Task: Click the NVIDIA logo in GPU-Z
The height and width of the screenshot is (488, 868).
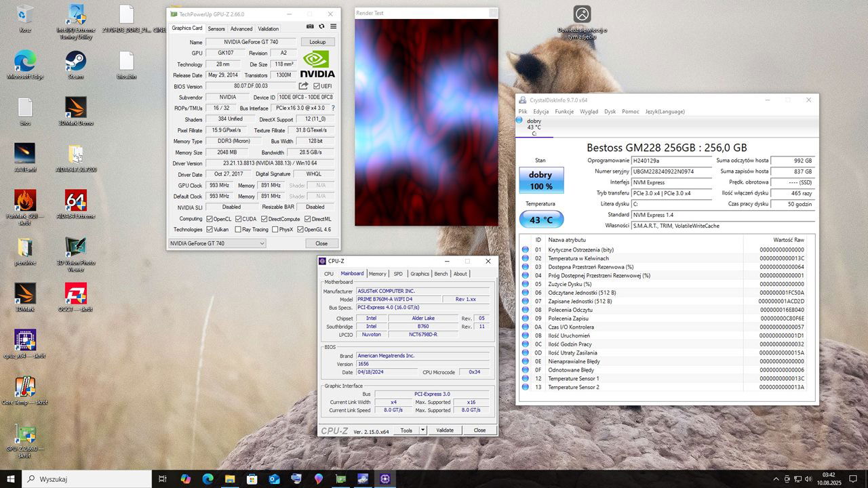Action: click(317, 64)
